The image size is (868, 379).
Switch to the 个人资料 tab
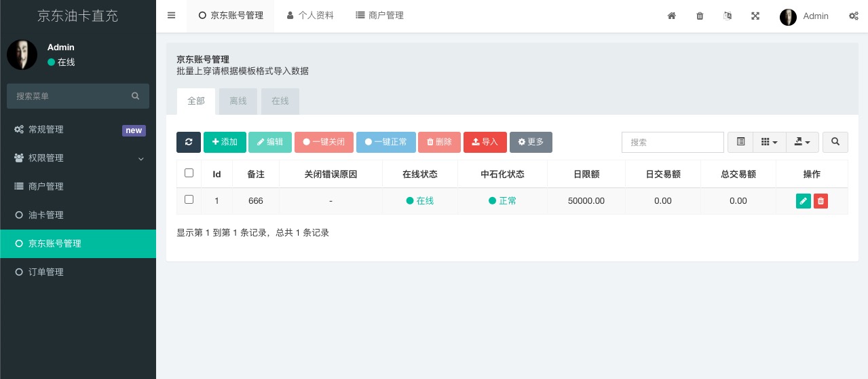coord(310,16)
